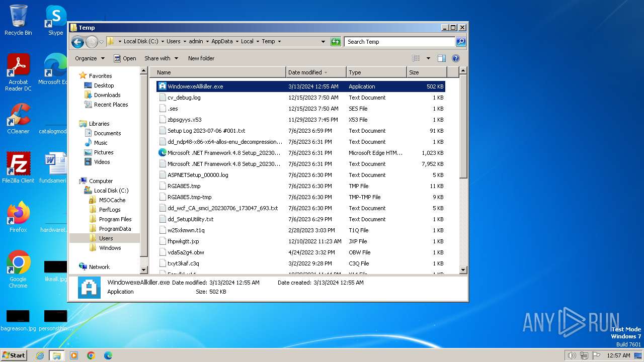644x362 pixels.
Task: Open Recent Places in Favorites
Action: 111,105
